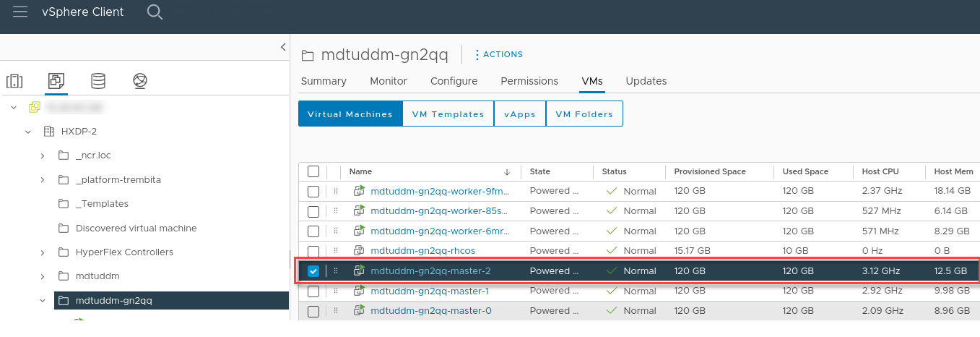Uncheck the master-2 VM checkbox
The height and width of the screenshot is (337, 980).
[x=313, y=271]
